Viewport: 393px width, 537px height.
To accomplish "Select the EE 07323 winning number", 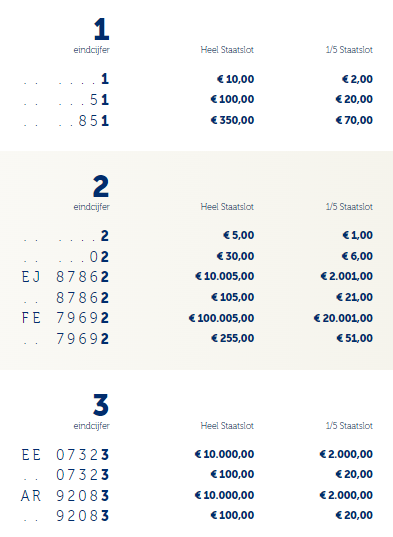I will click(x=65, y=455).
